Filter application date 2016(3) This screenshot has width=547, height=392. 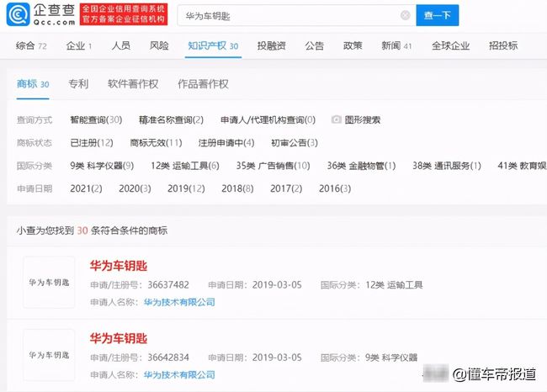(335, 188)
